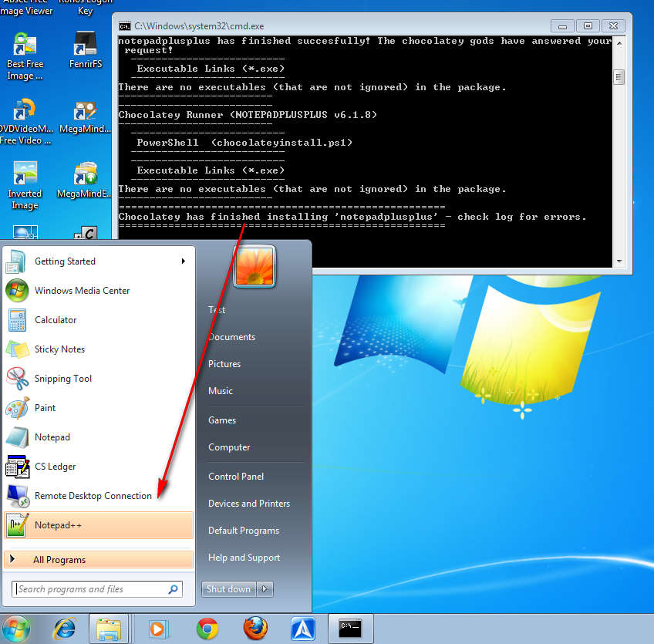Select Devices and Printers
The image size is (654, 644).
[249, 504]
